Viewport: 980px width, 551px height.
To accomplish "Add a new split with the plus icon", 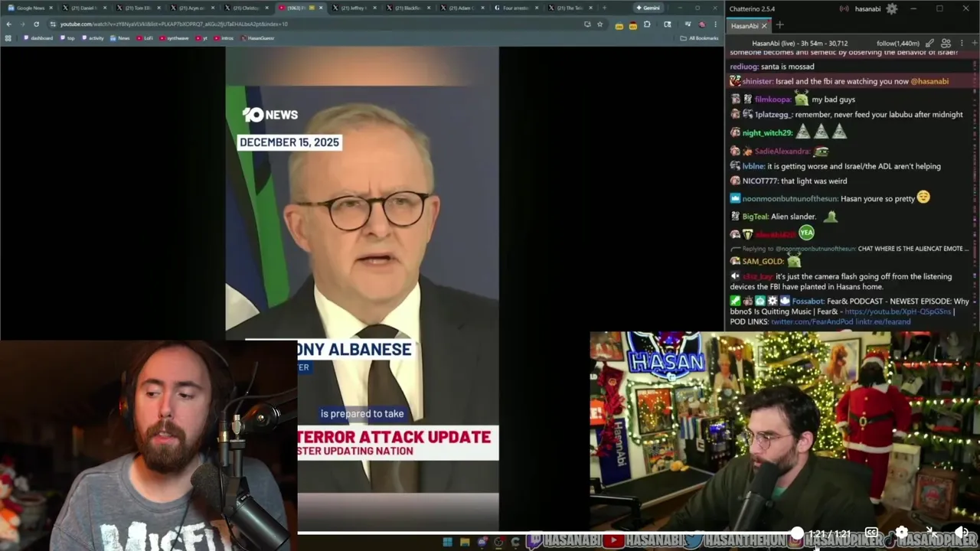I will point(973,44).
